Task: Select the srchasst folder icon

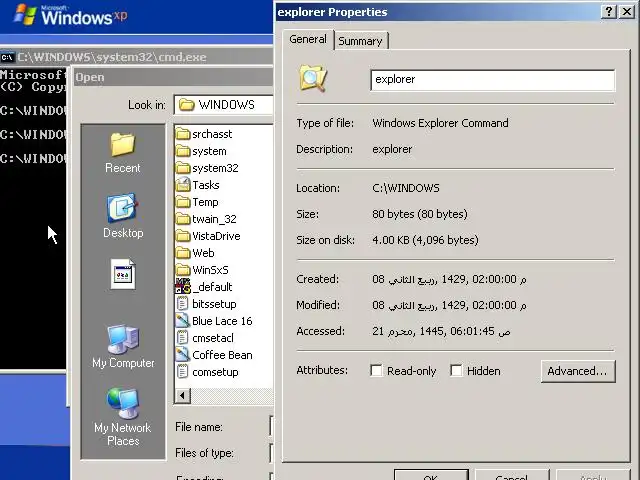Action: [x=183, y=134]
